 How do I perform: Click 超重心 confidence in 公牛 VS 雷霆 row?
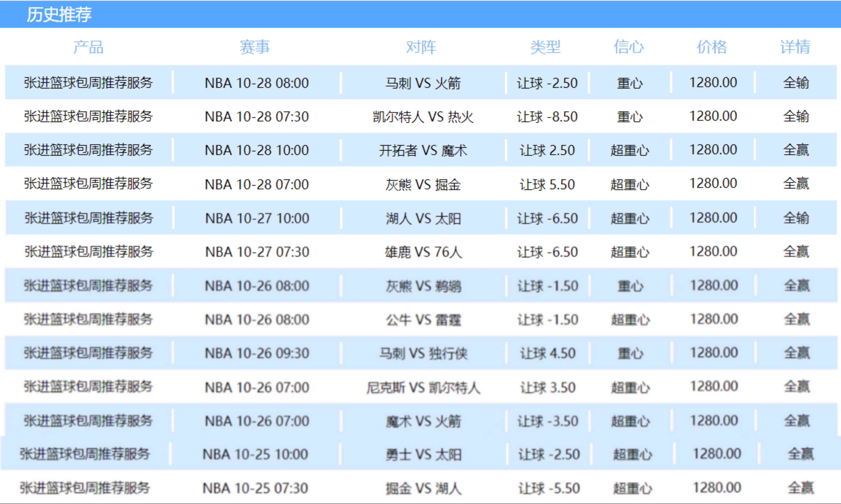pos(630,320)
